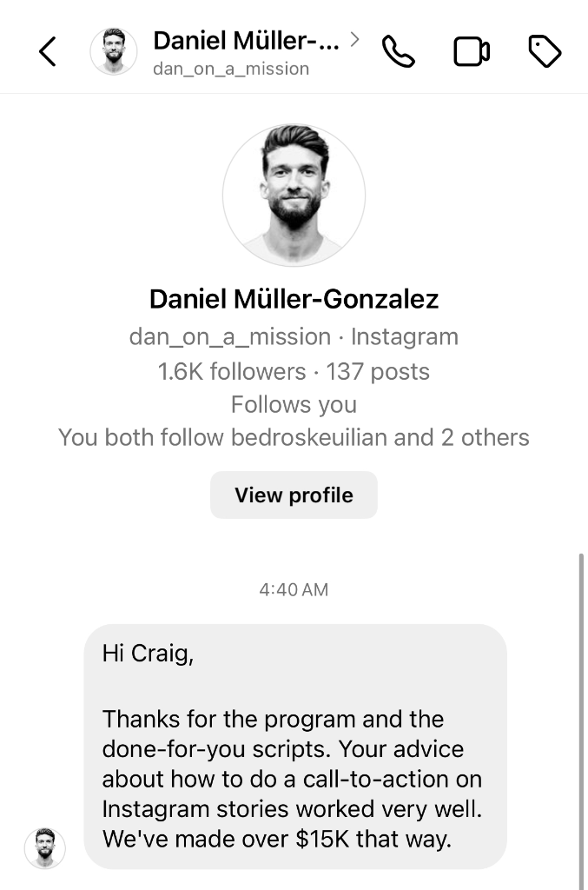Open the large circular profile photo
This screenshot has height=890, width=588.
294,195
